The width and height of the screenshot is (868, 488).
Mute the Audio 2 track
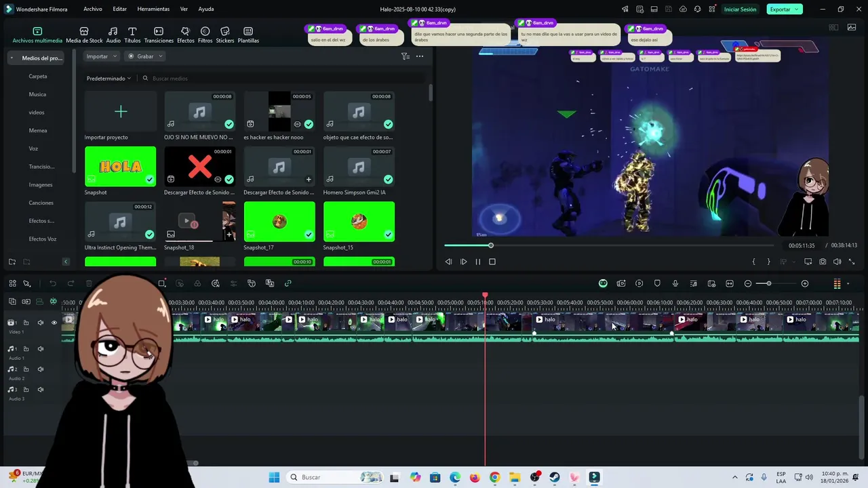pyautogui.click(x=40, y=369)
